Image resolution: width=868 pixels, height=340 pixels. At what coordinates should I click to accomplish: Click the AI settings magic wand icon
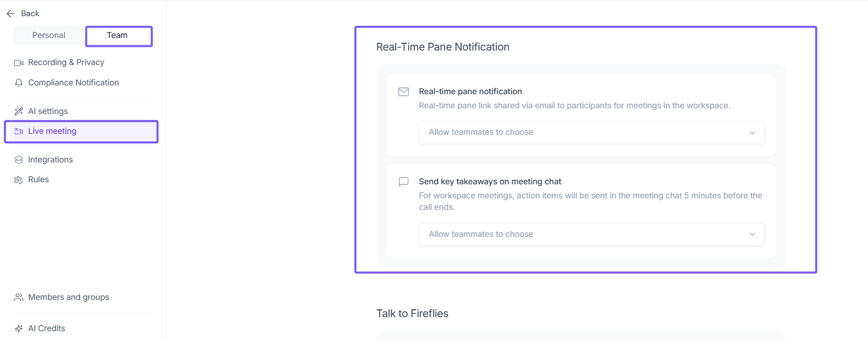pos(19,111)
